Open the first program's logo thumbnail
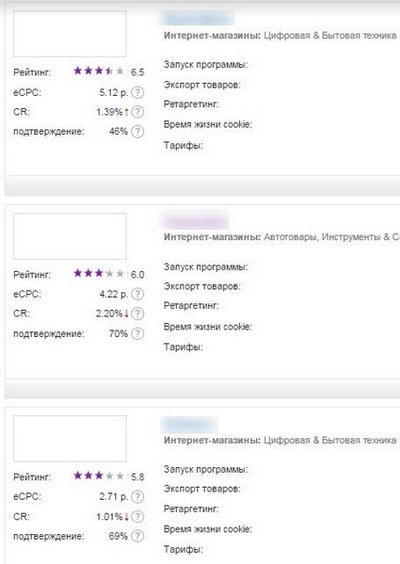Image resolution: width=400 pixels, height=564 pixels. 70,33
